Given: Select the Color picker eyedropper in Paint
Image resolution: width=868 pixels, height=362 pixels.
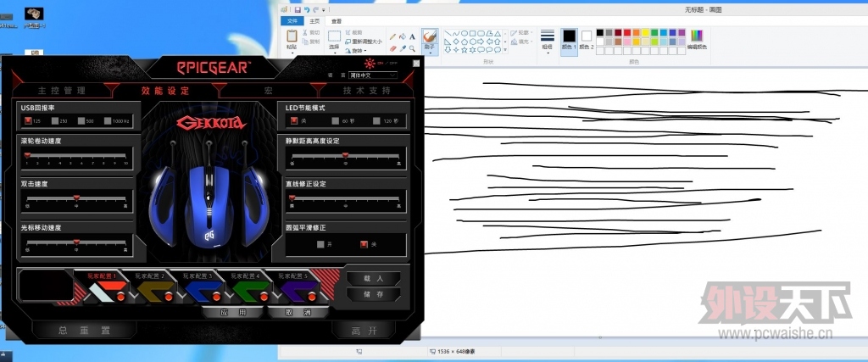Looking at the screenshot, I should click(x=403, y=48).
